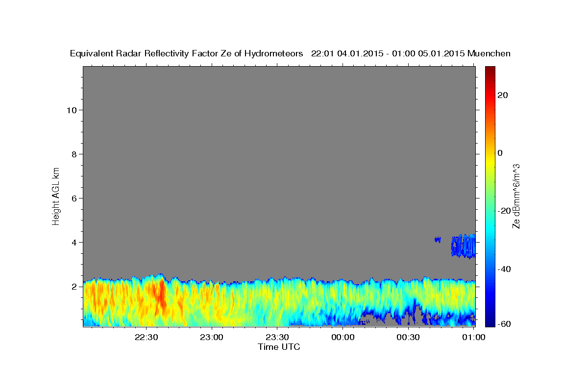Click the height tick label '4'
Viewport: 588px width, 392px height.
click(73, 242)
